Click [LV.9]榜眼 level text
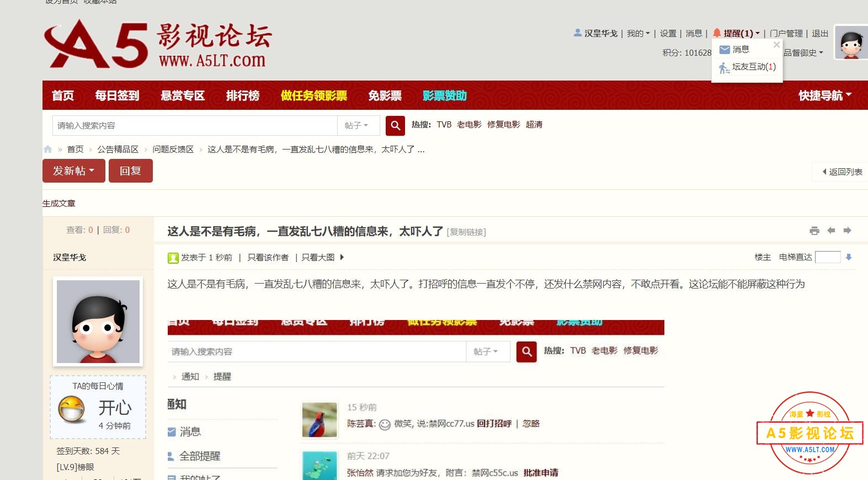 (x=76, y=467)
